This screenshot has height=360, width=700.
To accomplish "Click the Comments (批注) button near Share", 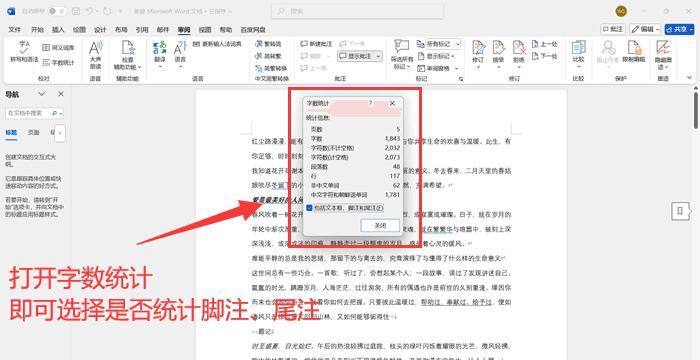I will pos(613,29).
